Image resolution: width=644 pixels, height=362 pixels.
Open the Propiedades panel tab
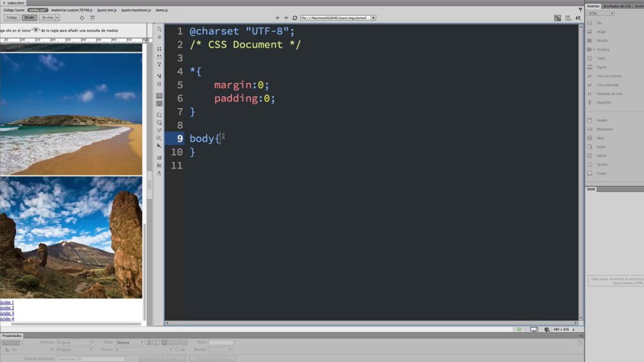(12, 336)
